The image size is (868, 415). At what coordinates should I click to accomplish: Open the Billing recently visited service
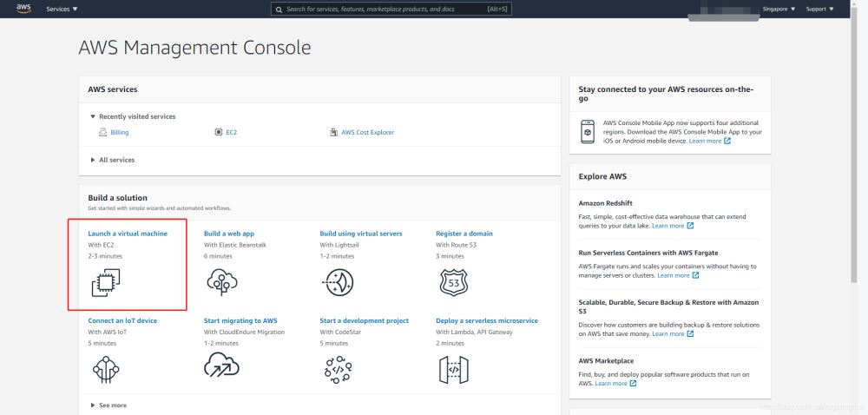click(x=119, y=132)
